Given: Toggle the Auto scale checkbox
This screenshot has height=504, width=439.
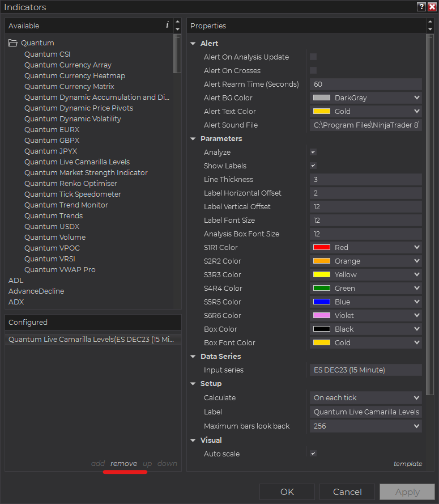Looking at the screenshot, I should (313, 454).
